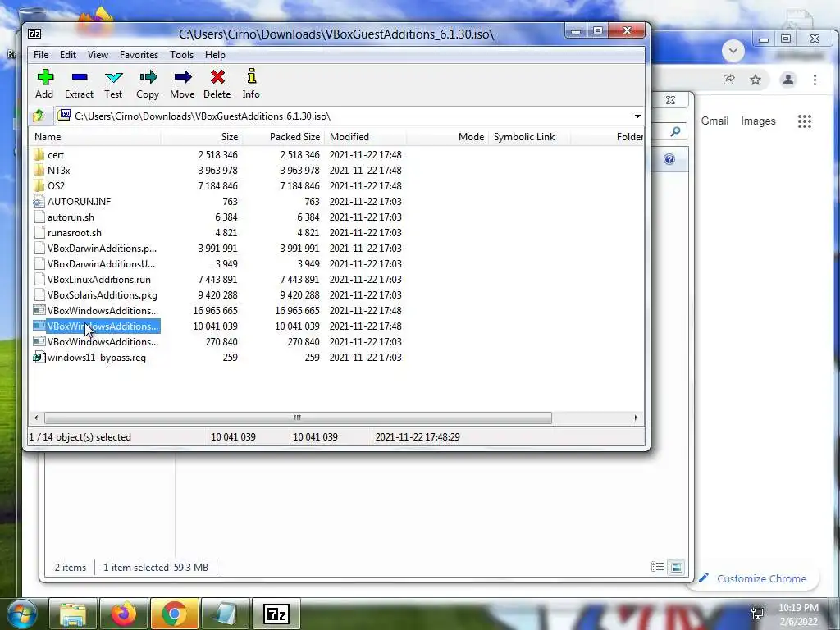Select the runasroot.sh file
Image resolution: width=840 pixels, height=630 pixels.
pos(75,232)
